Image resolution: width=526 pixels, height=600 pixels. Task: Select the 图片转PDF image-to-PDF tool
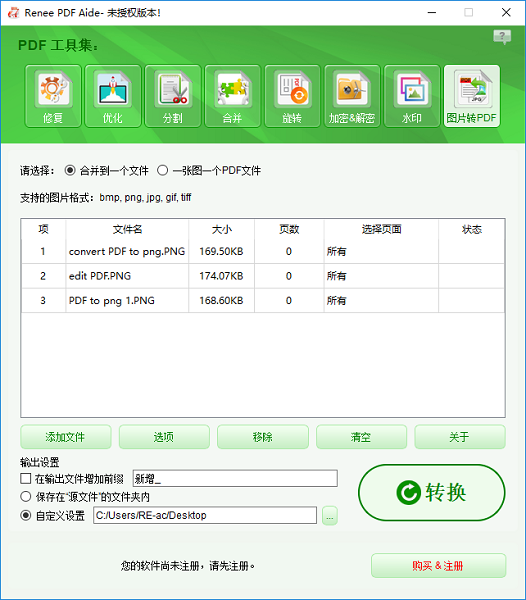click(472, 96)
